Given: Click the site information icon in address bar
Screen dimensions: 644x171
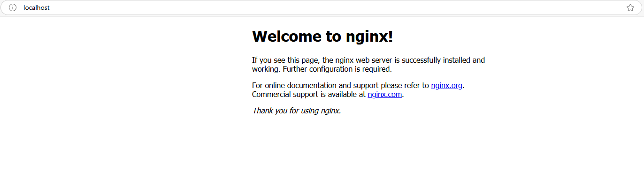Looking at the screenshot, I should tap(13, 7).
